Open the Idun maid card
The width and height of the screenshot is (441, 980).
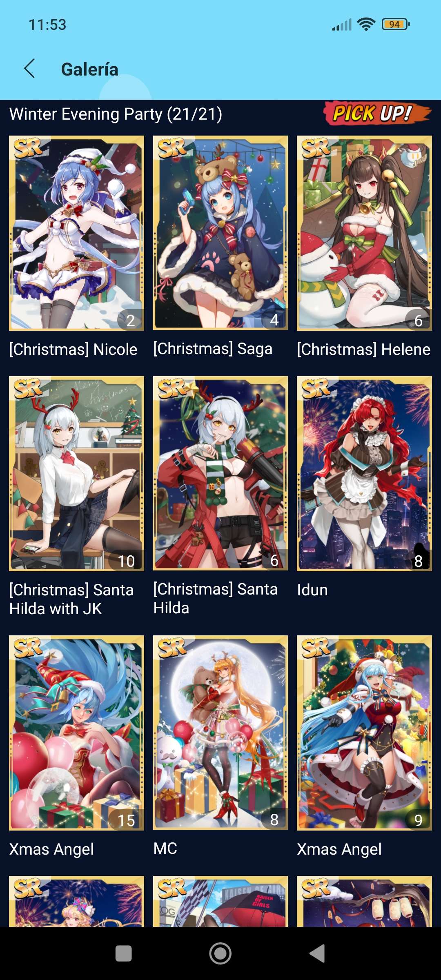click(x=364, y=473)
